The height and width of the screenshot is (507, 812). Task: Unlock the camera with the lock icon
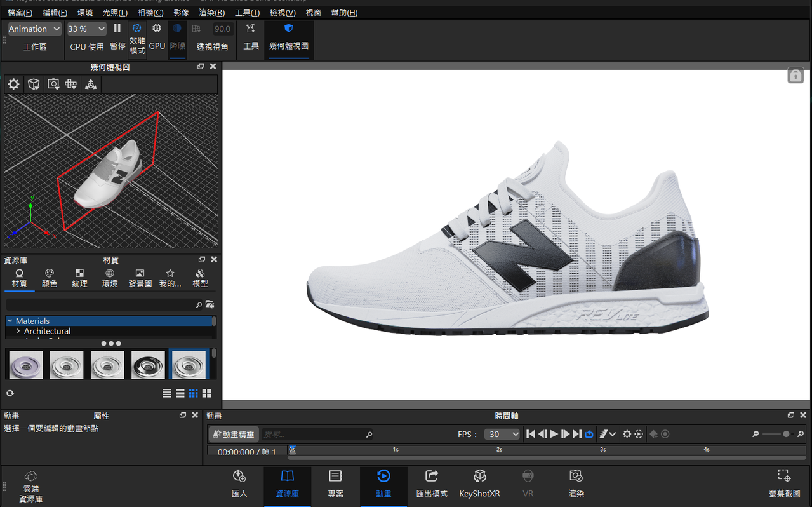tap(795, 76)
